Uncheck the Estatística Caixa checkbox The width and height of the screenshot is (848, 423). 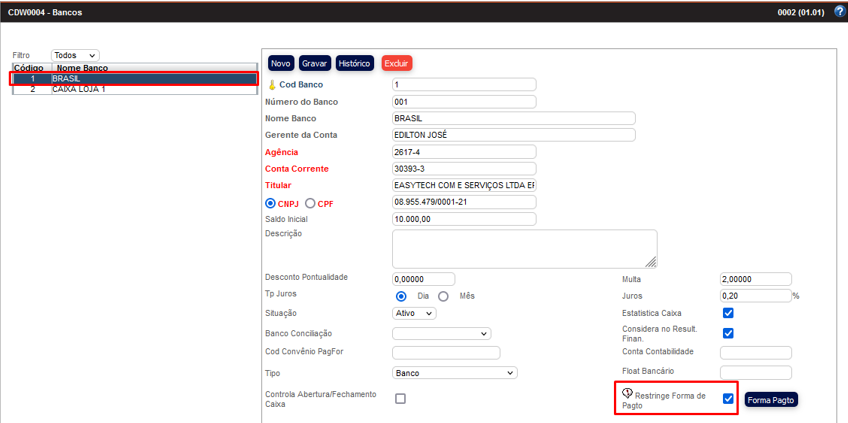[728, 313]
